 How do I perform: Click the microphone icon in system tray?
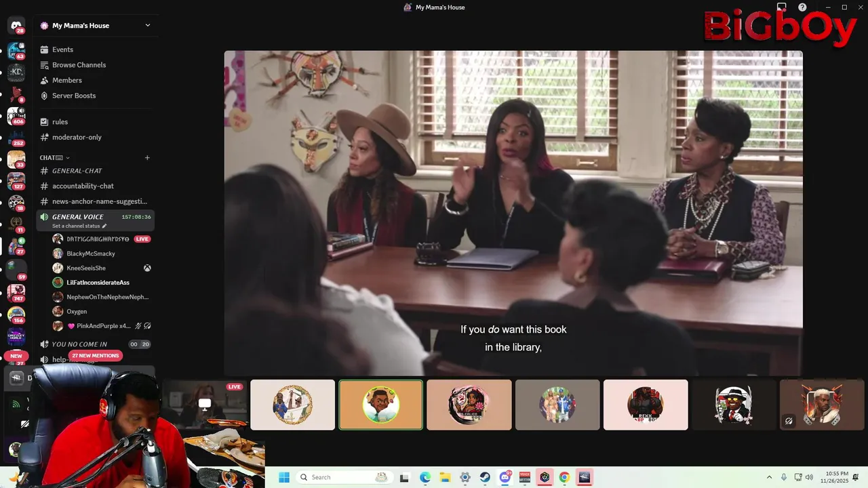tap(784, 477)
